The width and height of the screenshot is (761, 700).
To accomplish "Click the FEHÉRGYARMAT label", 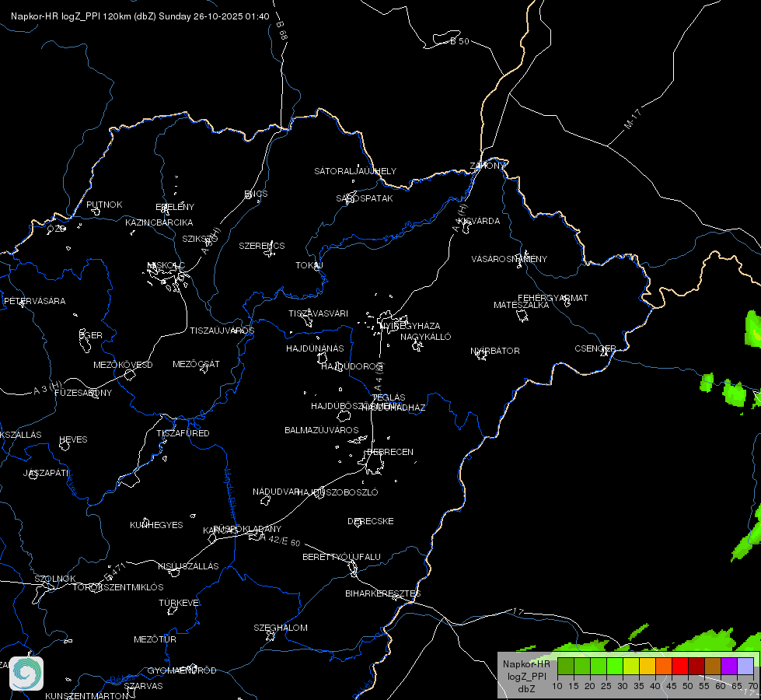I will 553,298.
